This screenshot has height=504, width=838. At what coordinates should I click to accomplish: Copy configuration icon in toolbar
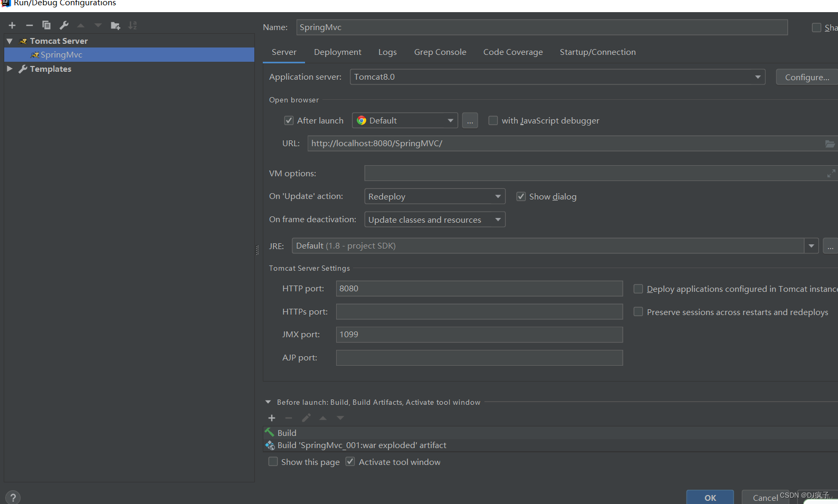[46, 25]
